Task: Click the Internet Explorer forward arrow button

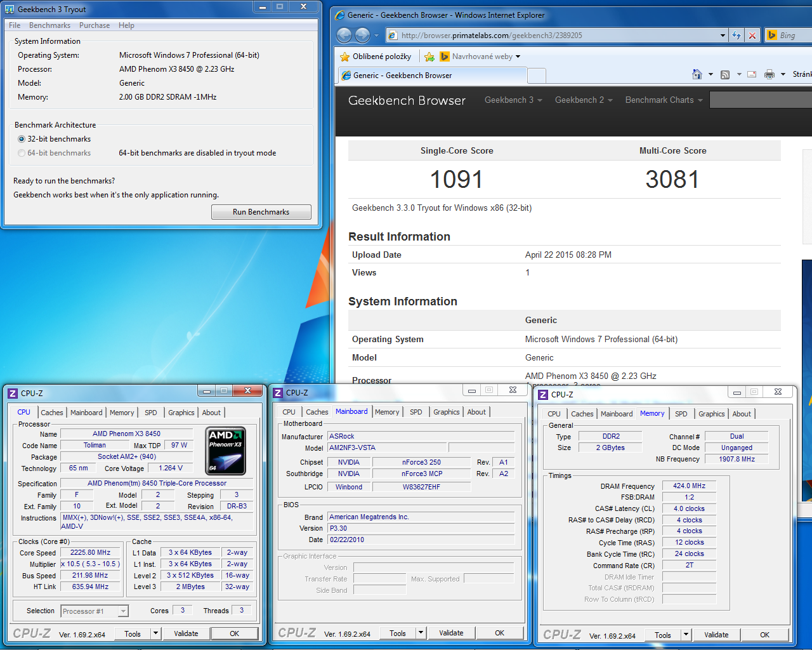Action: [x=363, y=35]
